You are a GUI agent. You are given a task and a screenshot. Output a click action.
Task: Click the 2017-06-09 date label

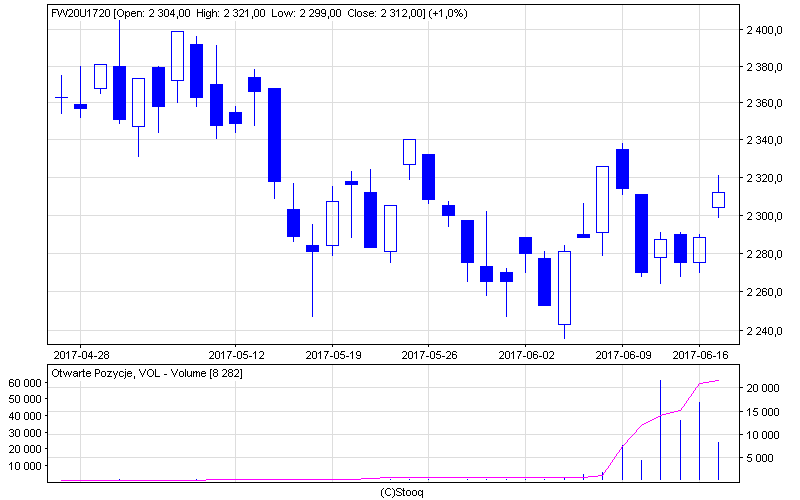tap(623, 355)
